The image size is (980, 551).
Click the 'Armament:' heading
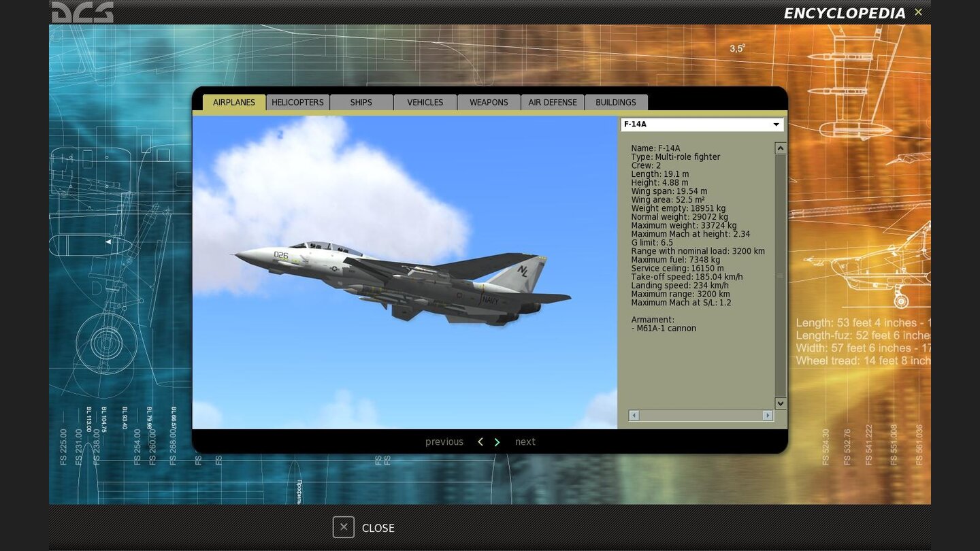[653, 320]
